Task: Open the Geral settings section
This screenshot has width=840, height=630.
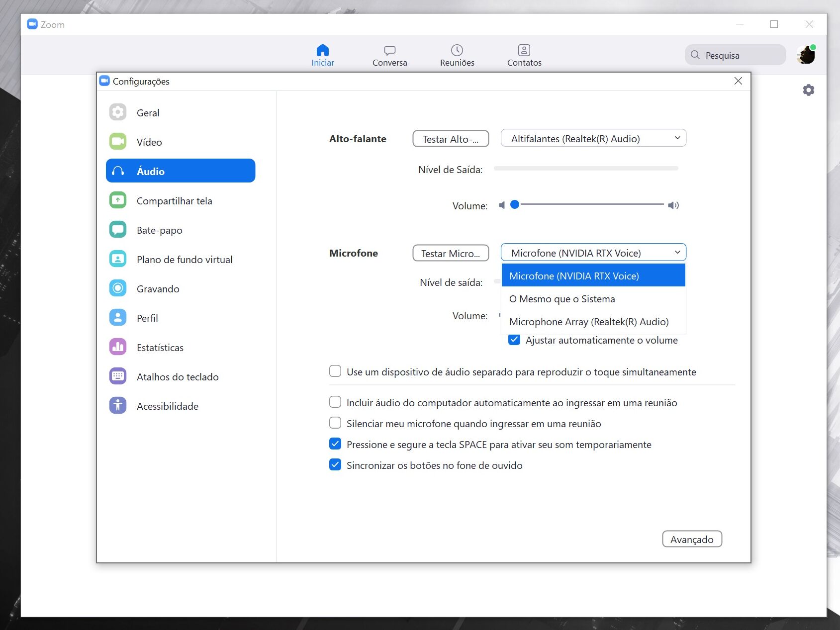Action: [181, 112]
